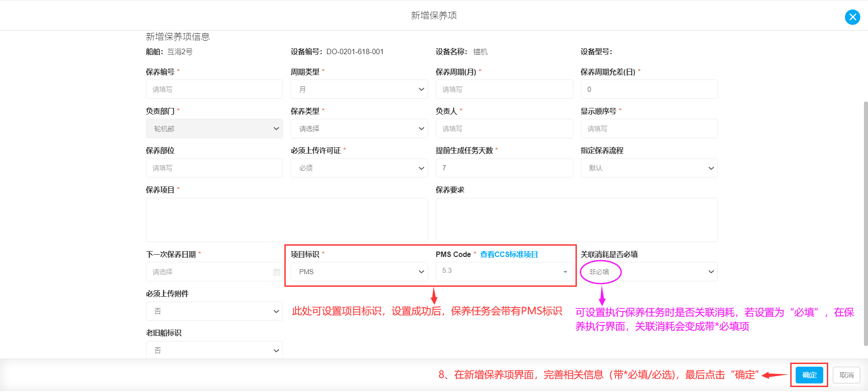Click the 显示顺序号 input field
This screenshot has width=868, height=392.
(x=649, y=129)
